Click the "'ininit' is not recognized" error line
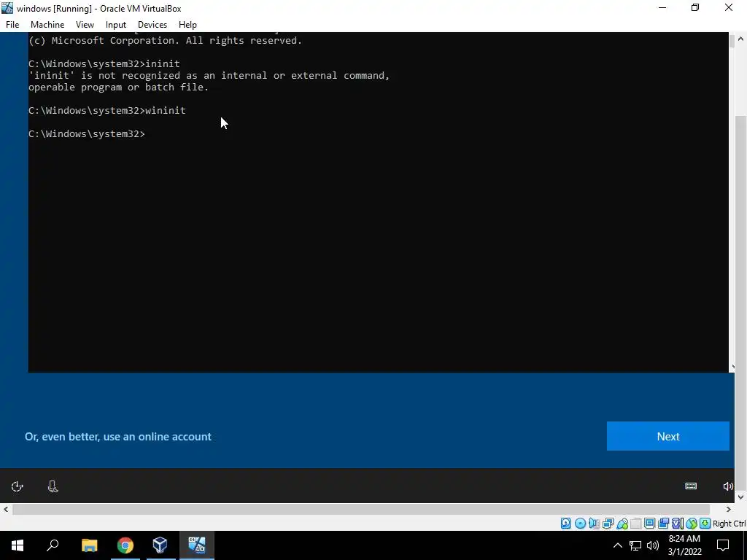Screen dimensions: 747x560 tap(209, 76)
